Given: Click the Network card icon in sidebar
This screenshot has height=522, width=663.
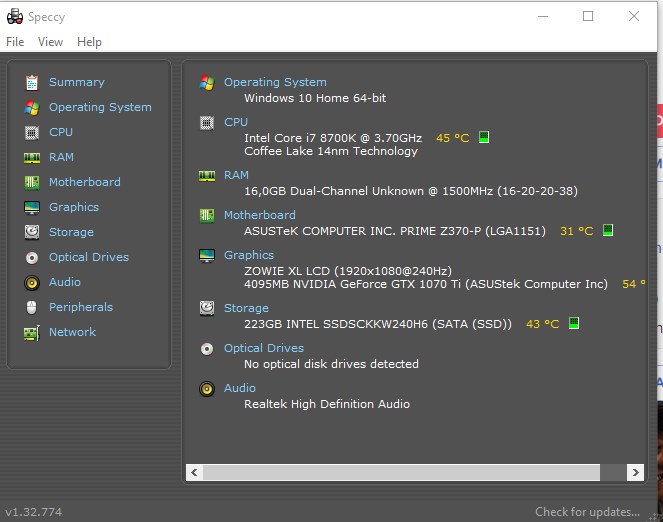Looking at the screenshot, I should [32, 333].
